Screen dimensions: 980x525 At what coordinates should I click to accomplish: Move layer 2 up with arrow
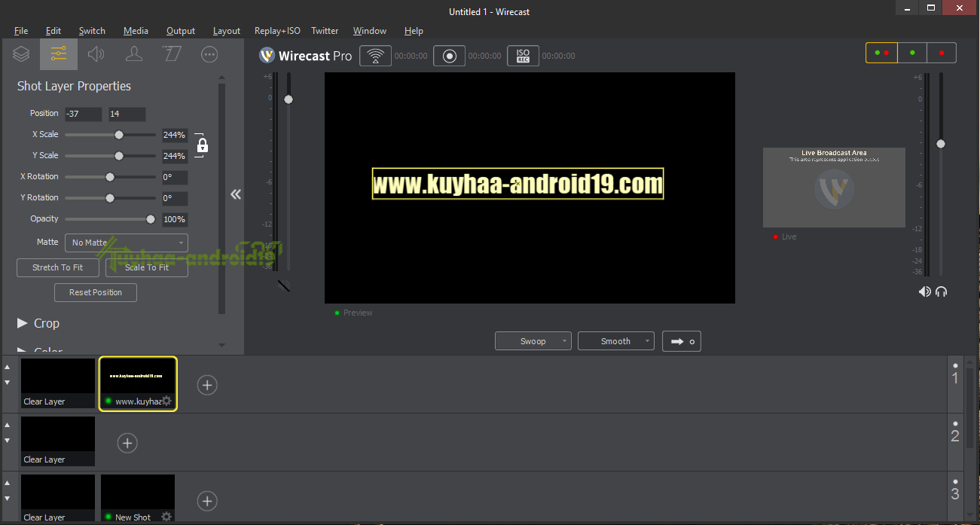click(8, 425)
